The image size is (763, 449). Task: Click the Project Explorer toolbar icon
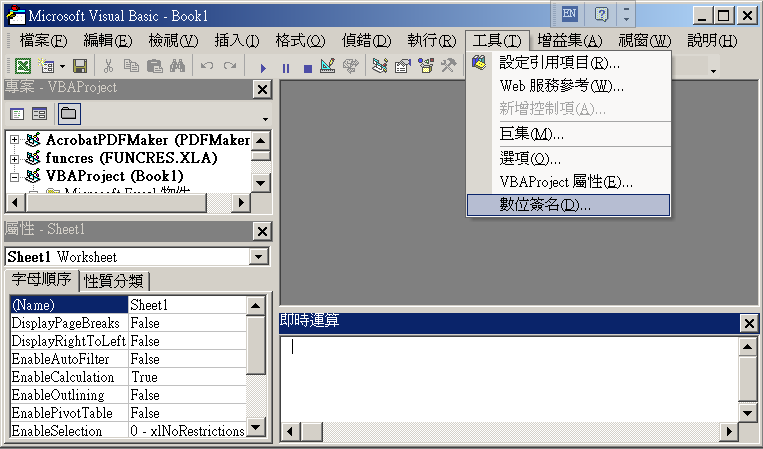click(x=380, y=66)
